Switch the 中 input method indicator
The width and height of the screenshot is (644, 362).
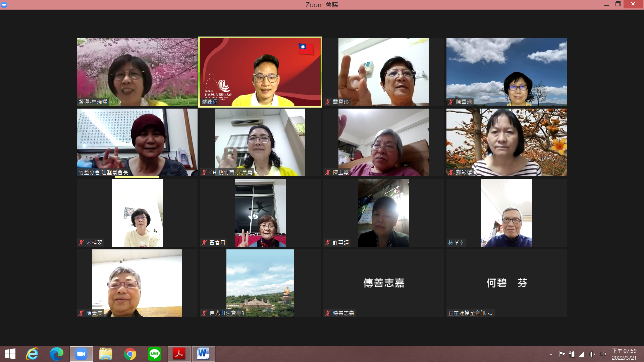tap(603, 354)
